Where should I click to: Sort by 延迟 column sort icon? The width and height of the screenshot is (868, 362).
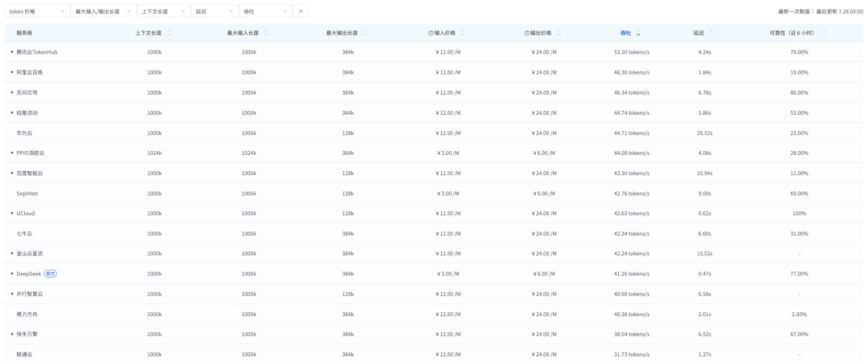711,33
